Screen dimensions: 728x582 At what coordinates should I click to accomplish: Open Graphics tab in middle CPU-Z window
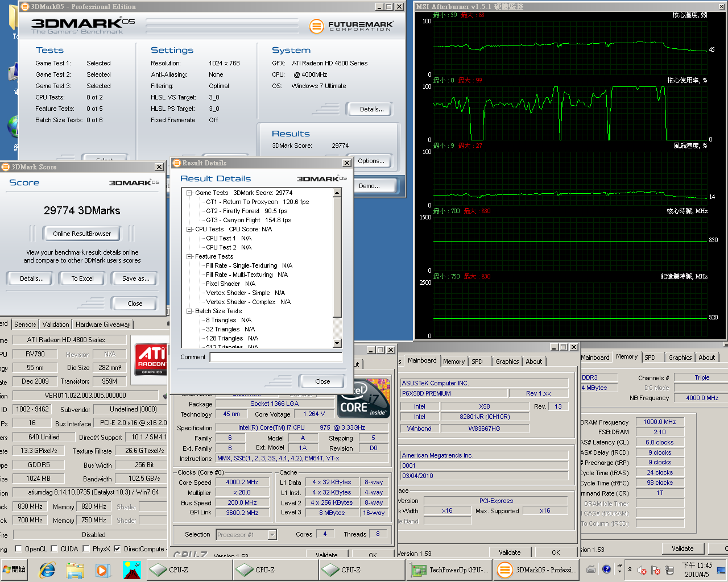507,361
